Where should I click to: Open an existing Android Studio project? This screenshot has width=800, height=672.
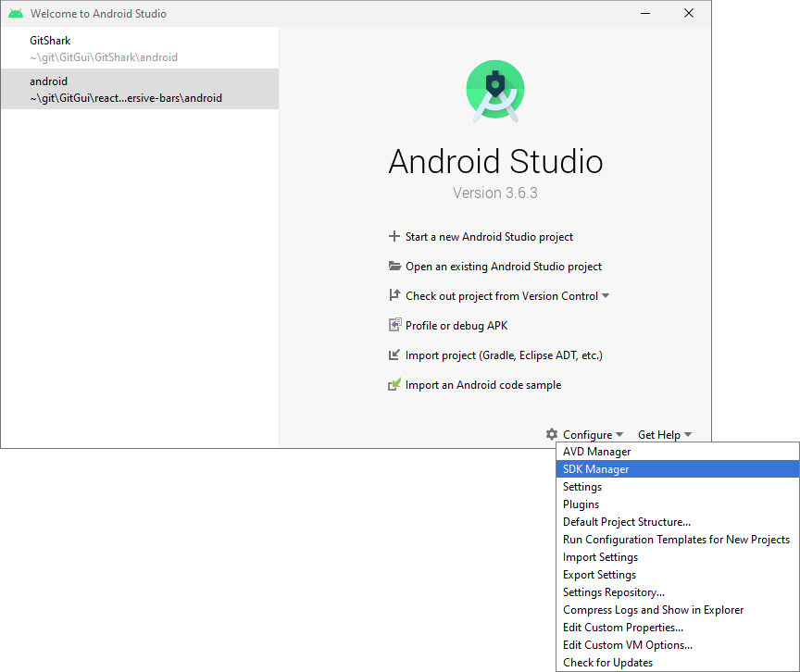(x=504, y=267)
